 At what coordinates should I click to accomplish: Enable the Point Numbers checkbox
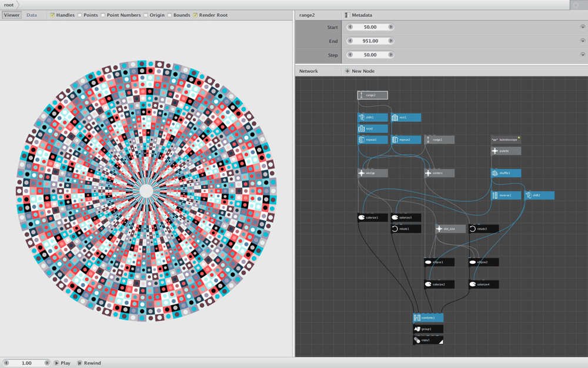(x=103, y=15)
